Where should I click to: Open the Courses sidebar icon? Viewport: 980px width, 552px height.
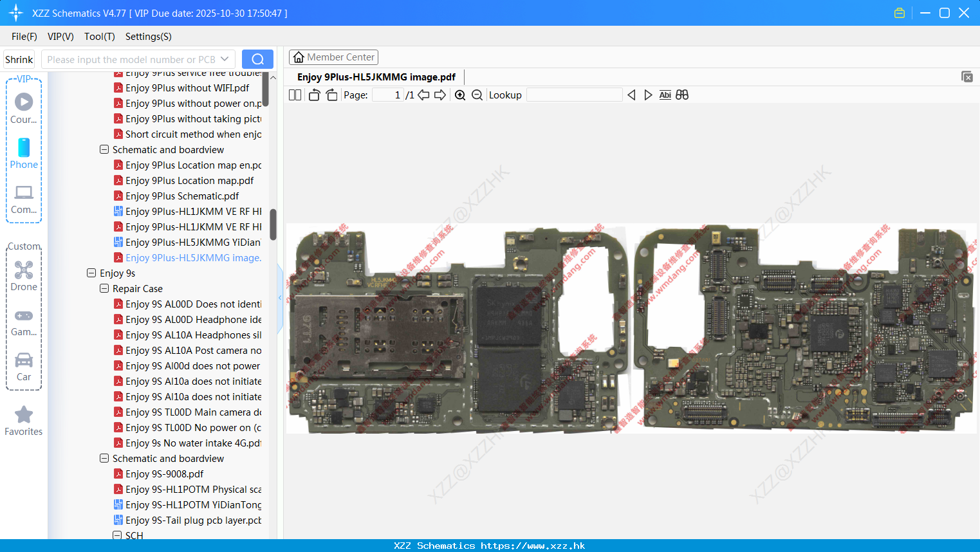tap(24, 108)
